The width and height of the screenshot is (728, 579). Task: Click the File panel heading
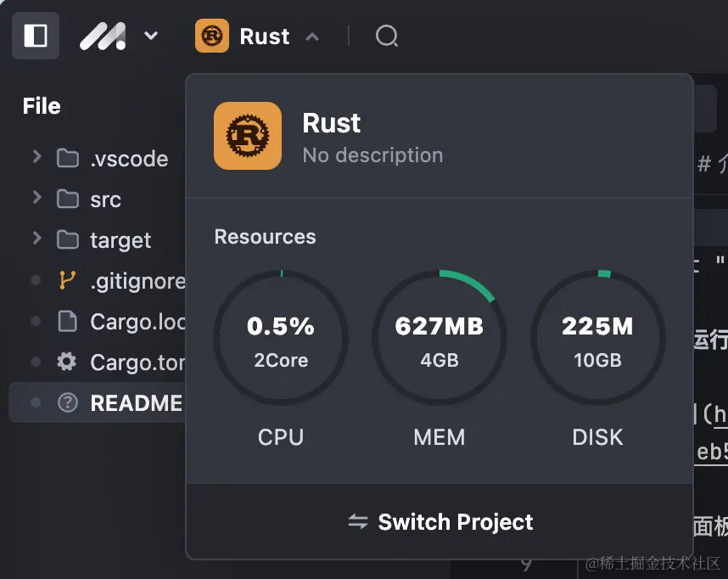pos(42,106)
